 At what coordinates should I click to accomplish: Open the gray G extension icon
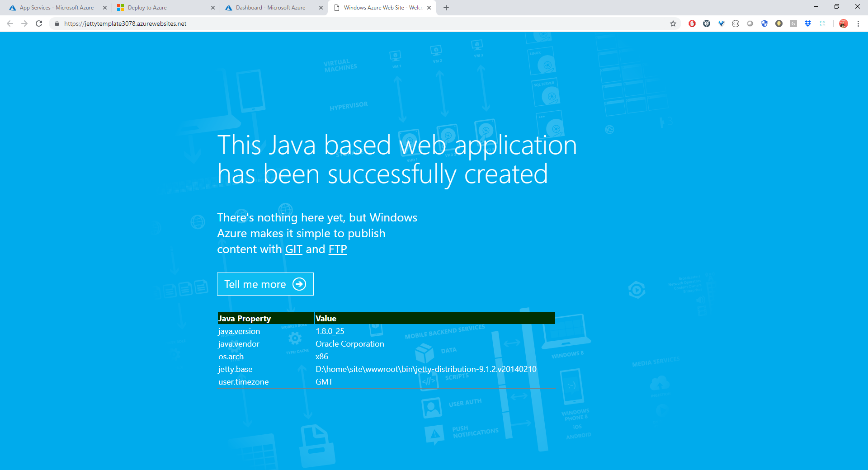click(x=793, y=23)
